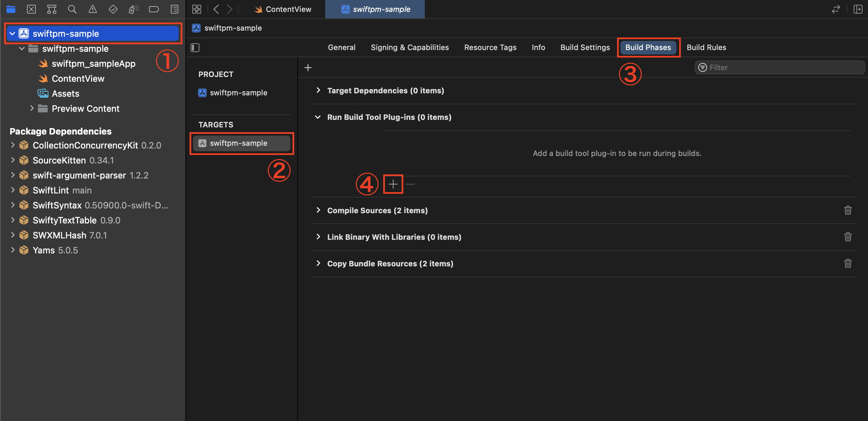
Task: Open the Find navigator magnifier icon
Action: [x=72, y=9]
